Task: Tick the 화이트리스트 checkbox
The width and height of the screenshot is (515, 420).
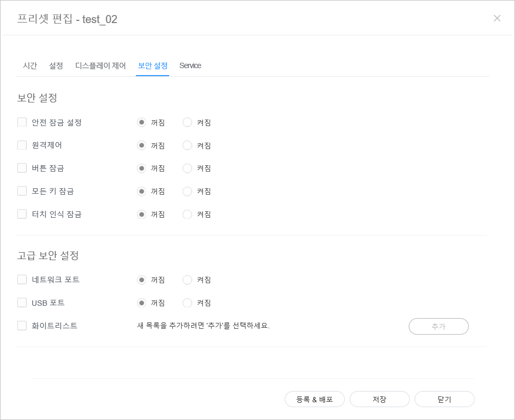Action: pos(22,326)
